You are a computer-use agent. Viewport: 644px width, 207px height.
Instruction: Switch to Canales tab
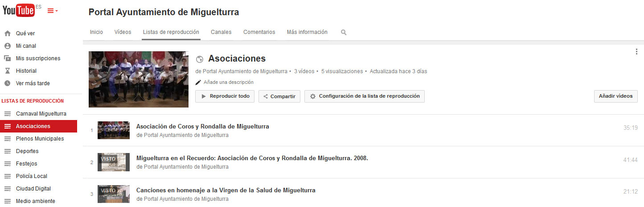[x=221, y=32]
